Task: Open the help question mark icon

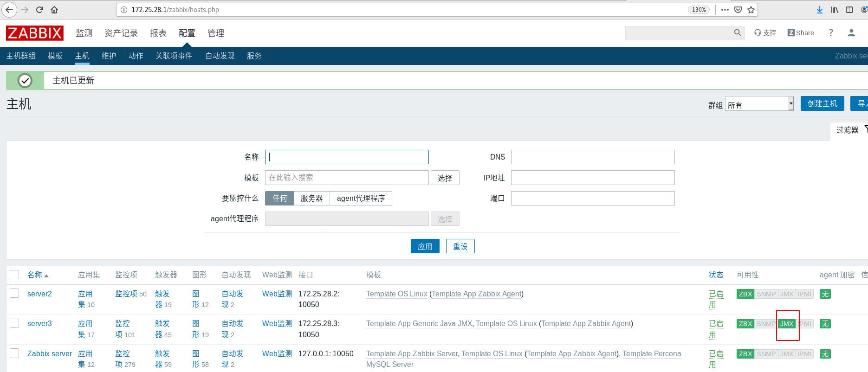Action: click(831, 33)
